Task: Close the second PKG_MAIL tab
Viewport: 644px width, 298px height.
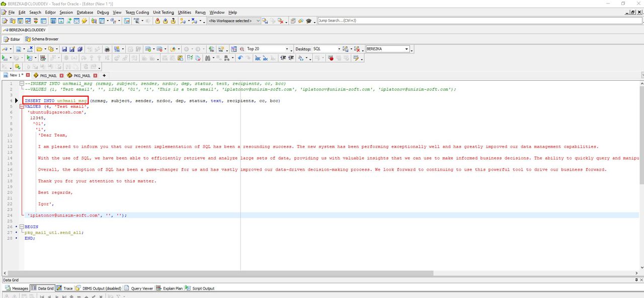Action: [96, 76]
